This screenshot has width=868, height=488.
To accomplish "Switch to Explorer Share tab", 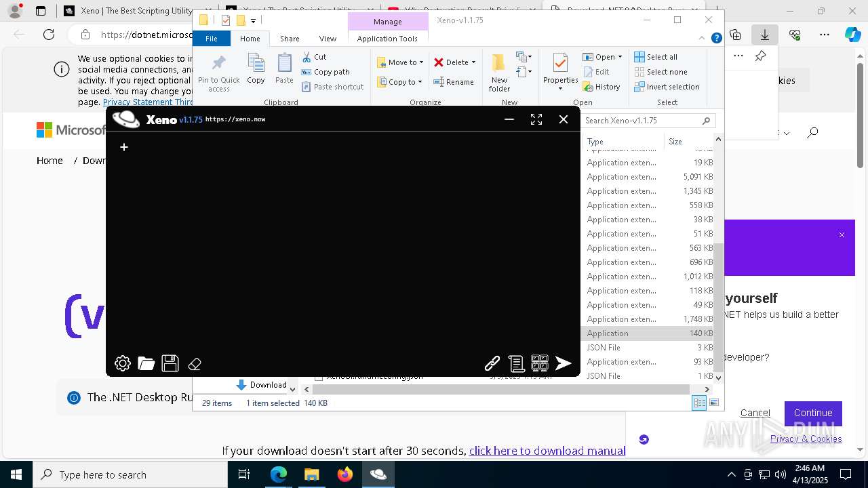I will click(x=290, y=39).
